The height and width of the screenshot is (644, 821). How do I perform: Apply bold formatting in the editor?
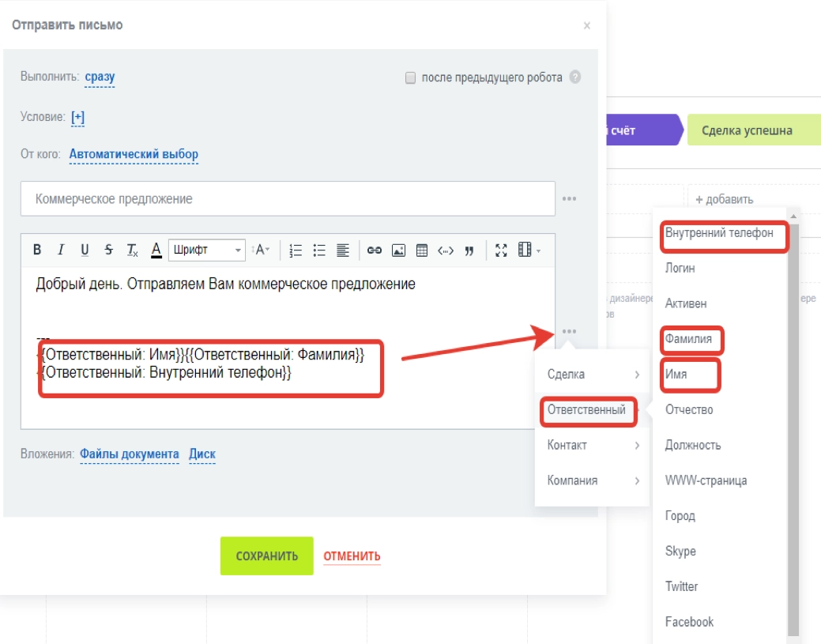point(37,250)
